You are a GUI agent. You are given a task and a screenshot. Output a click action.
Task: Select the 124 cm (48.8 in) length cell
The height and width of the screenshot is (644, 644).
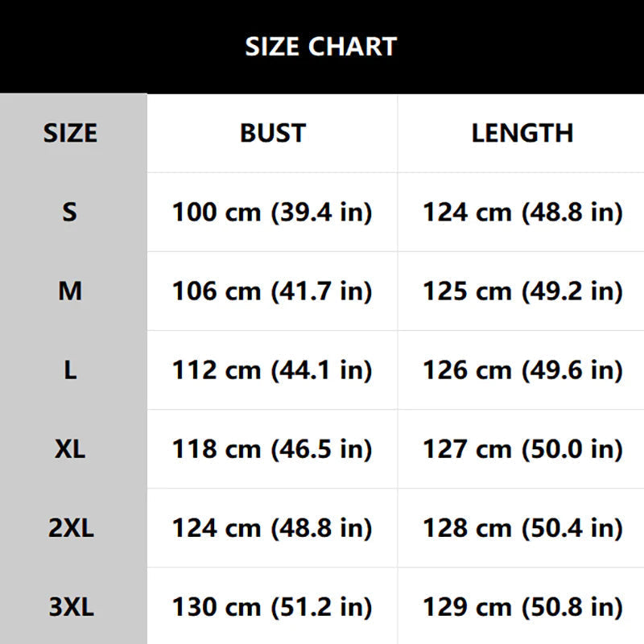(x=522, y=213)
